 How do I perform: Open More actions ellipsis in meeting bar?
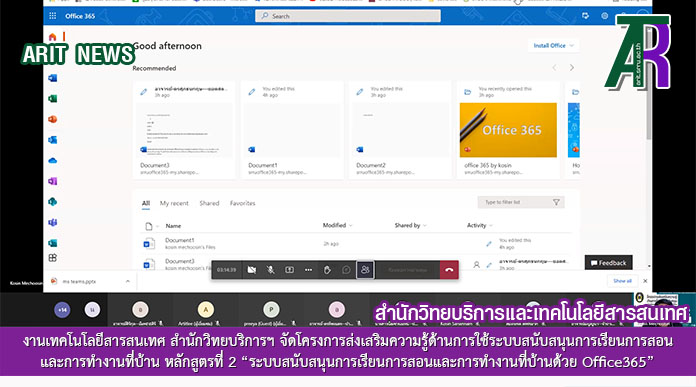(308, 270)
